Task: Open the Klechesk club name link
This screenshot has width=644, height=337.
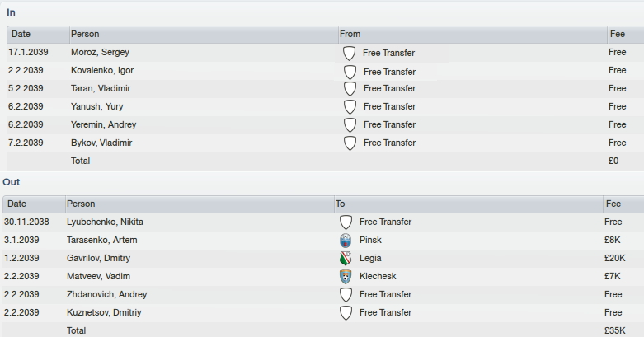Action: pos(378,276)
